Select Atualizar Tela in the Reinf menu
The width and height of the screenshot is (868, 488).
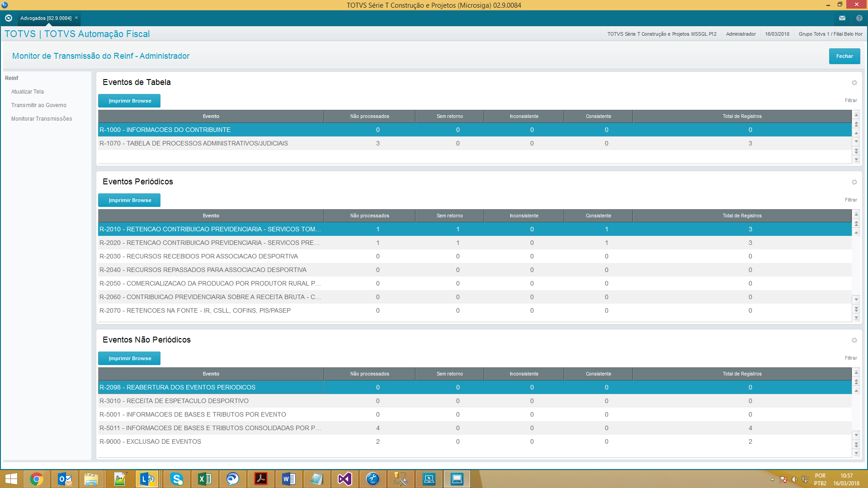coord(28,92)
